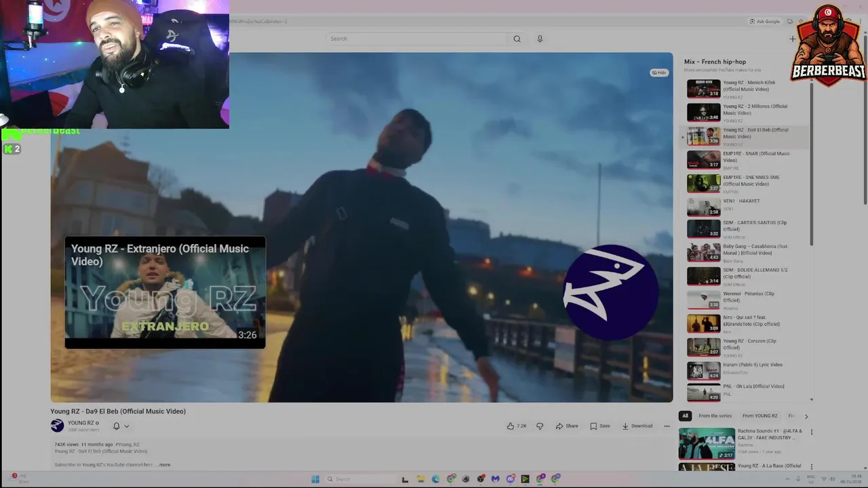Select the From the series filter chip
Screen dimensions: 868x488
point(715,416)
